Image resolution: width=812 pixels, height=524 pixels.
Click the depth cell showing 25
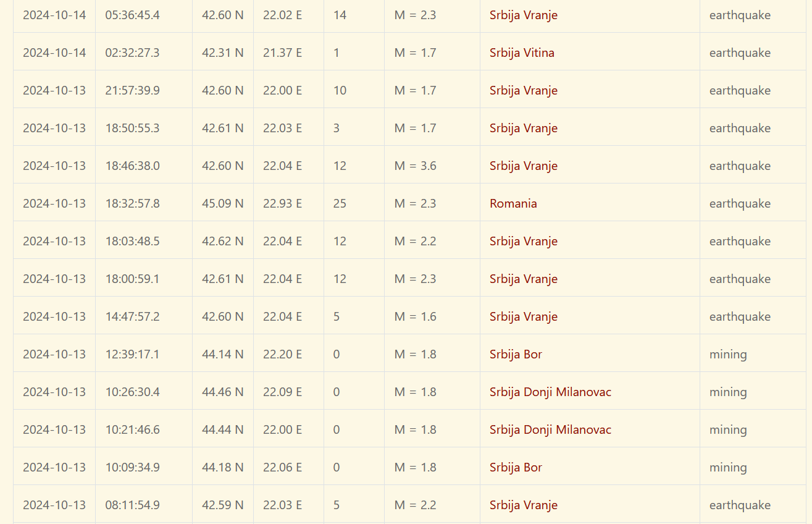pyautogui.click(x=340, y=203)
